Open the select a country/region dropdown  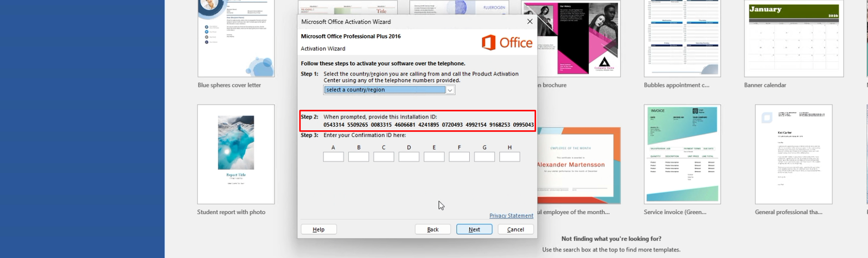click(x=389, y=90)
